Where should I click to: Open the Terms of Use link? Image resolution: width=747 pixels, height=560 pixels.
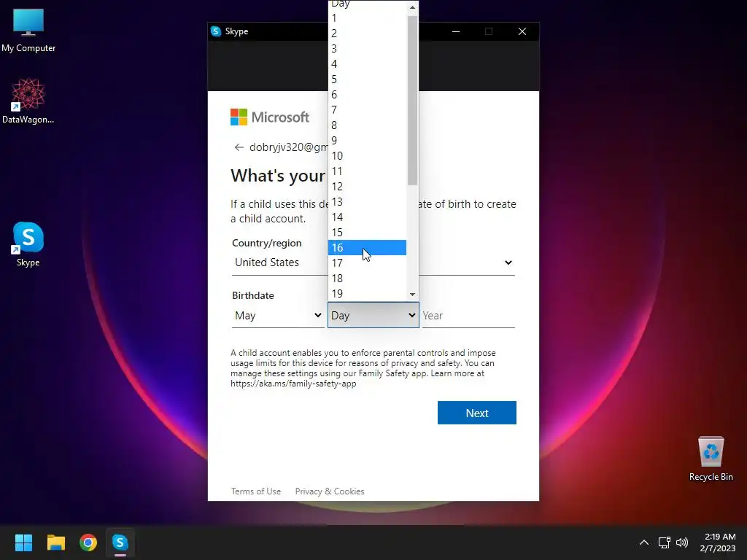pyautogui.click(x=256, y=491)
